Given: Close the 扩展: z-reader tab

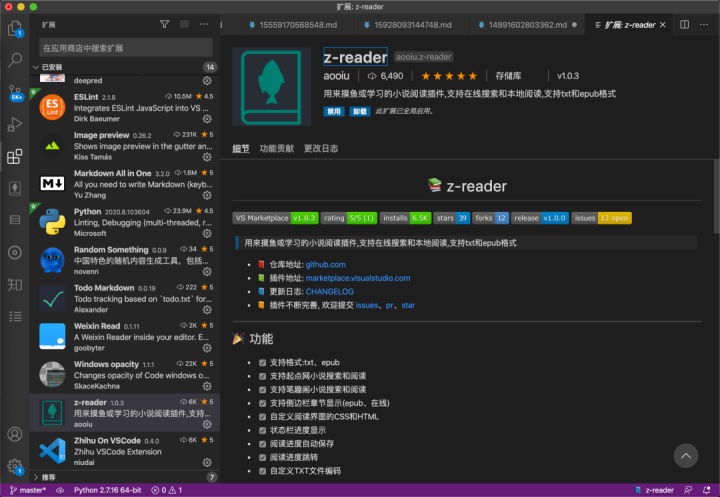Looking at the screenshot, I should coord(663,25).
